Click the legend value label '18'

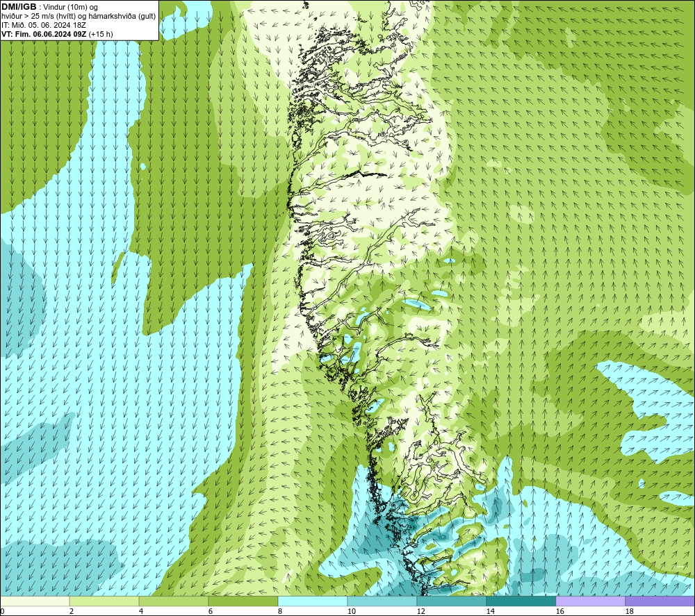[629, 611]
